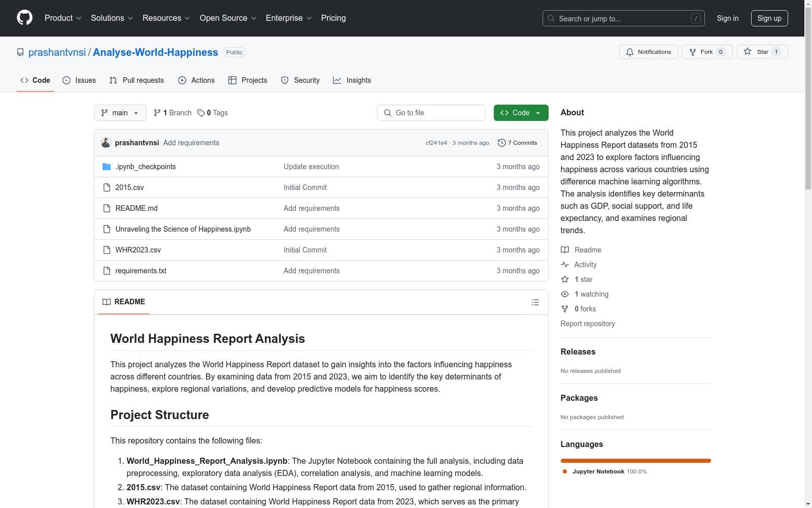Viewport: 812px width, 508px height.
Task: Click 'Initial Commit' message for 2015.csv
Action: pyautogui.click(x=305, y=187)
